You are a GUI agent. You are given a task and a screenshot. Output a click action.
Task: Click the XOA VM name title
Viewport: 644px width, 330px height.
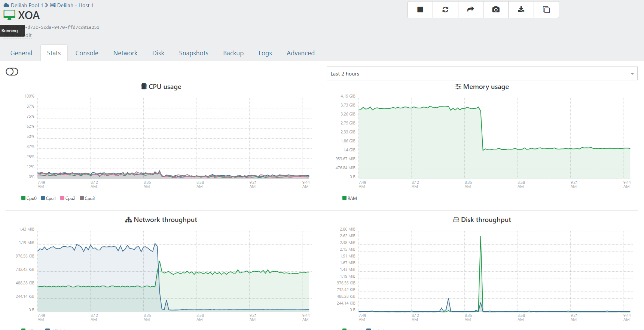pyautogui.click(x=29, y=15)
